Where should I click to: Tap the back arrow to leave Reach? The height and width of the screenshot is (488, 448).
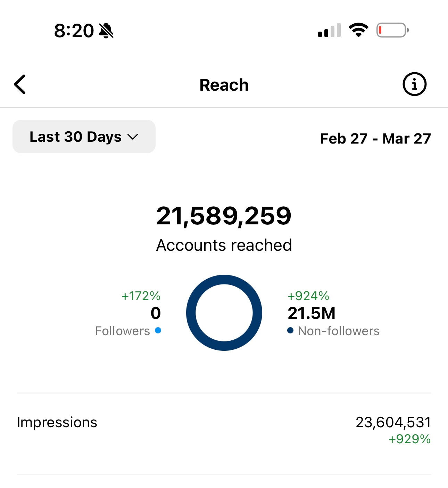tap(20, 84)
